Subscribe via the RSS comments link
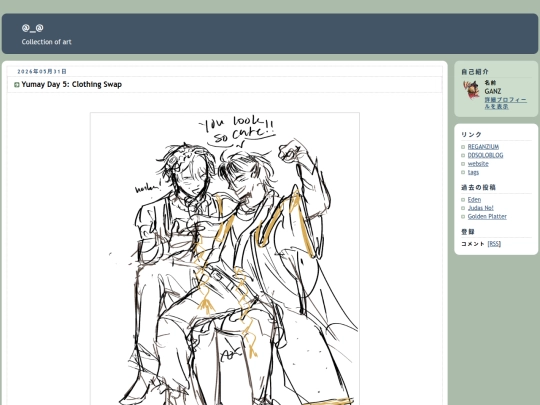Screen dimensions: 540x405 coord(494,244)
